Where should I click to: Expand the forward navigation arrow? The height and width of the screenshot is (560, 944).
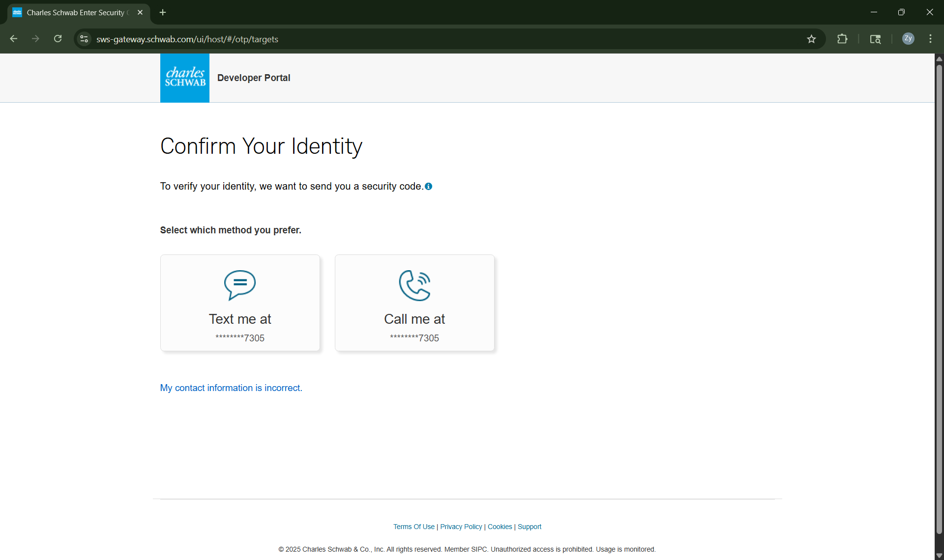point(35,39)
